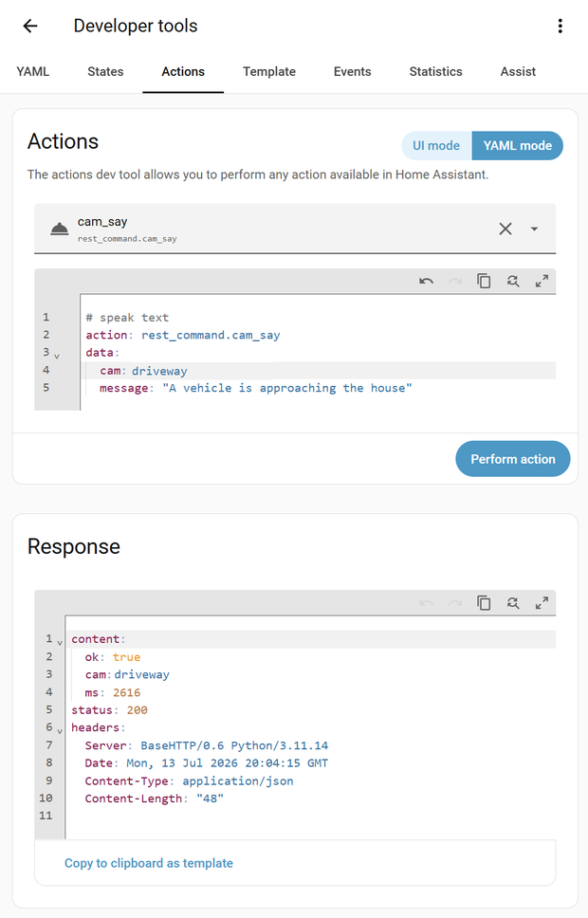Click the 'ms: 2616' response line
Viewport: 588px width, 918px height.
point(113,692)
